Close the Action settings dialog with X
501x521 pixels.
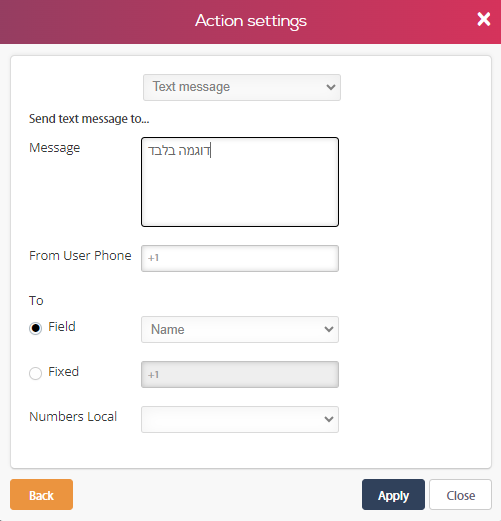tap(483, 19)
